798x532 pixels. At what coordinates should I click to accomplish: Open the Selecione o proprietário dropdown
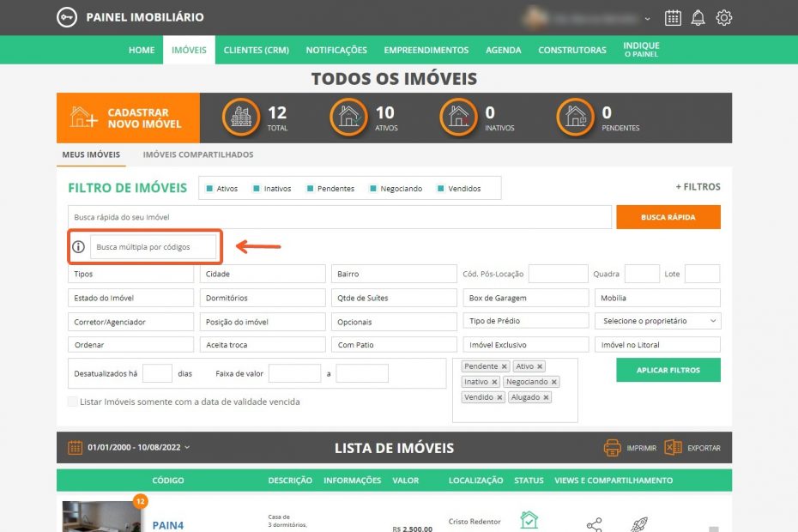coord(657,321)
